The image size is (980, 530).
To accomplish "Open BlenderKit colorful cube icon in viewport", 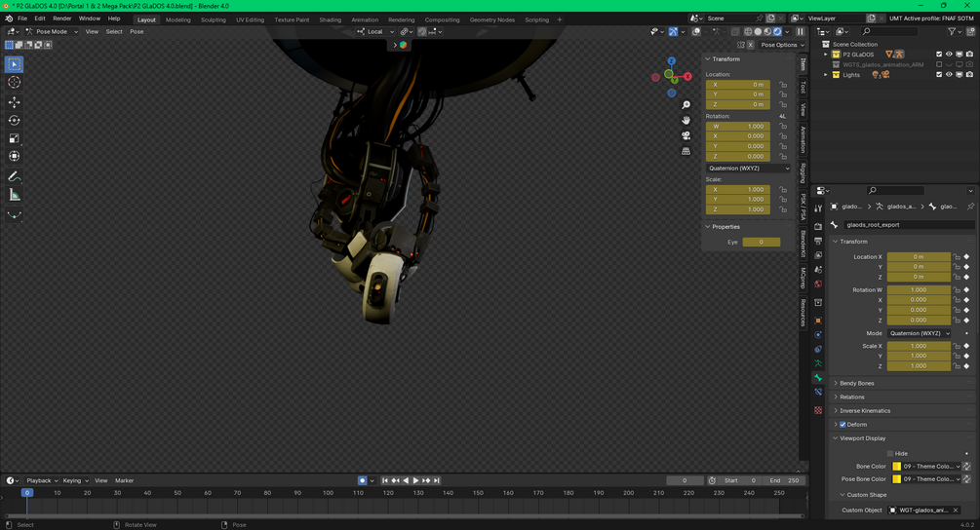I will (x=403, y=45).
